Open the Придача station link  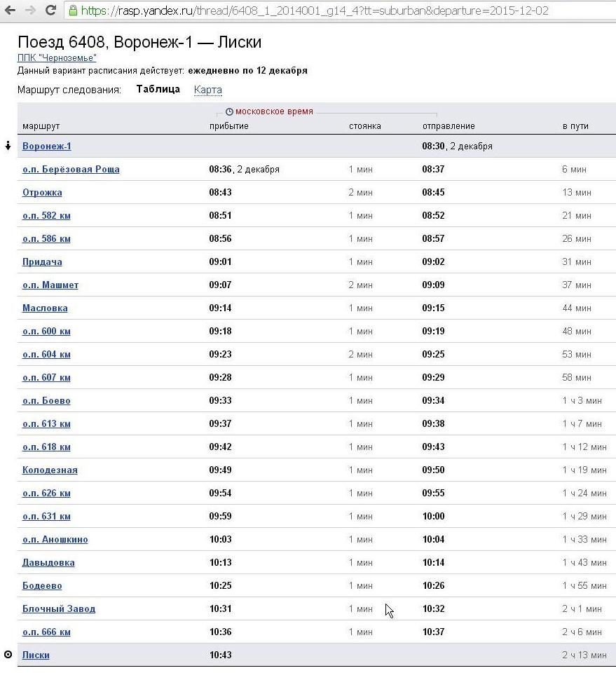(42, 261)
